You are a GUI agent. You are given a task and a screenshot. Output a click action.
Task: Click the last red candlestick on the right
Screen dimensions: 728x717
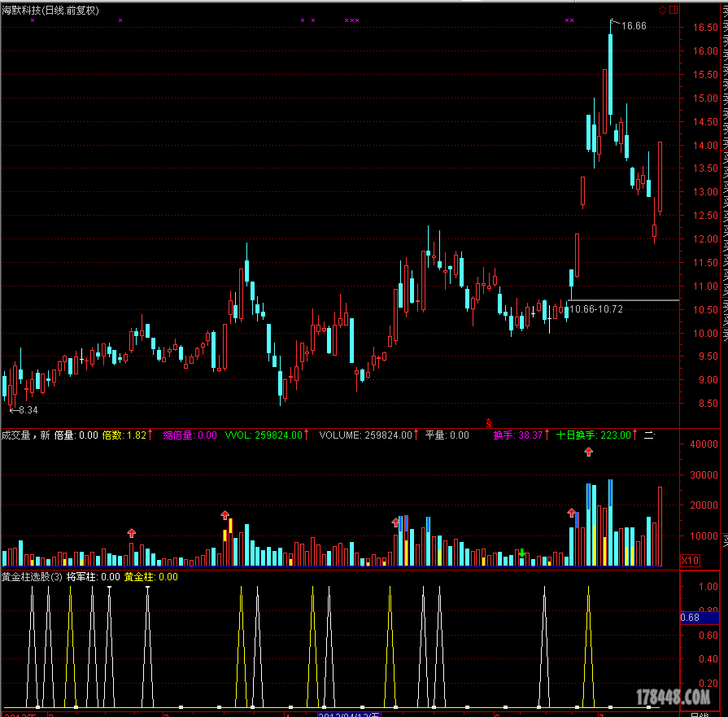point(660,178)
